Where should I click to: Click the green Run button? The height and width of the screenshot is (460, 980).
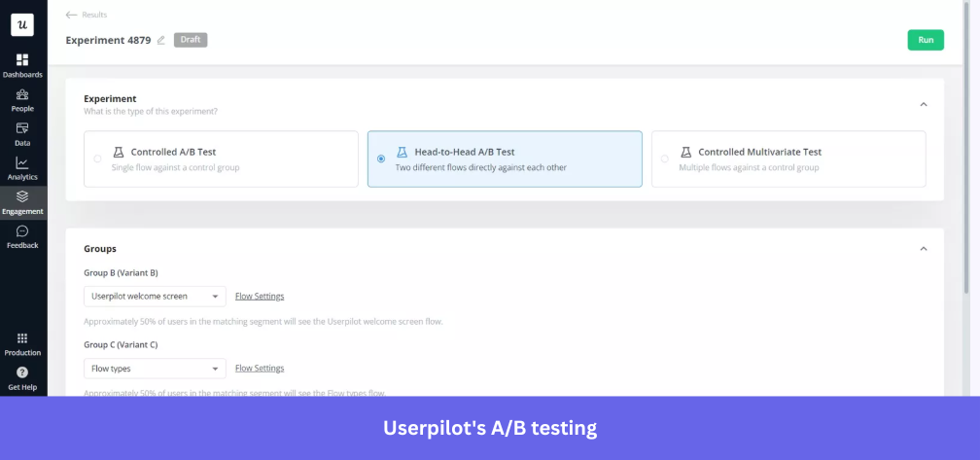coord(926,40)
